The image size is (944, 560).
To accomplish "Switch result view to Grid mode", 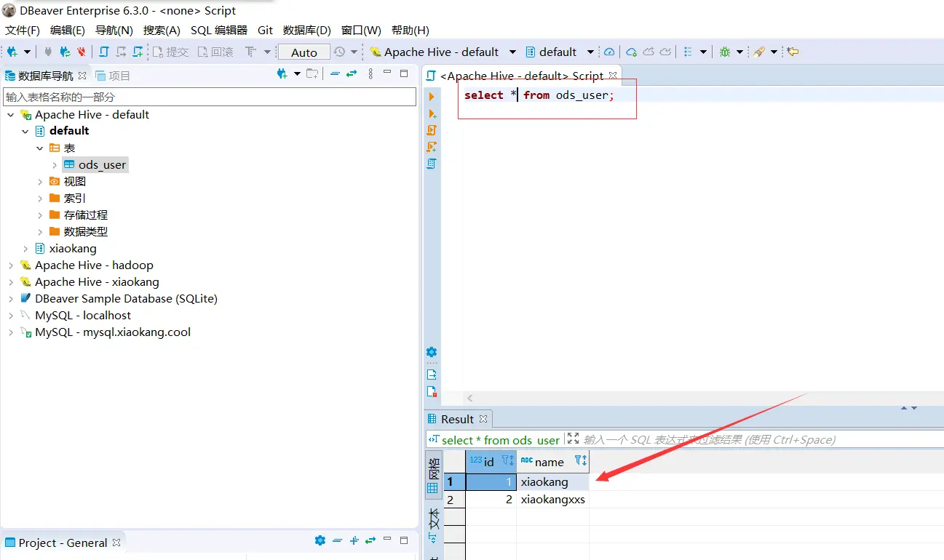I will tap(433, 476).
